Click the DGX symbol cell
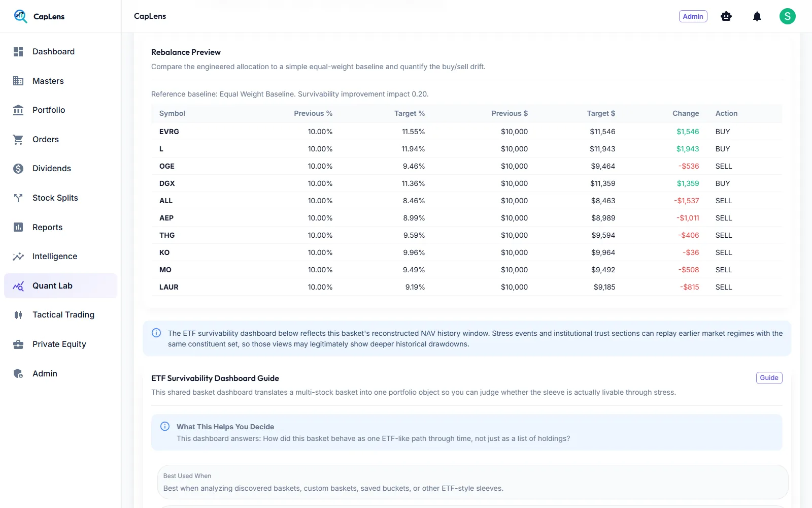The image size is (812, 508). point(167,183)
